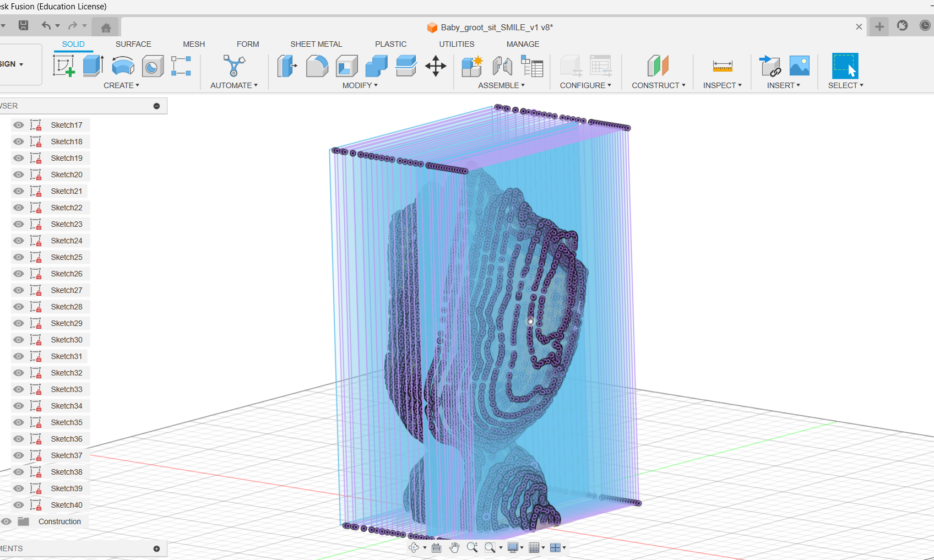The height and width of the screenshot is (560, 934).
Task: Click the Automate fork icon
Action: 234,66
